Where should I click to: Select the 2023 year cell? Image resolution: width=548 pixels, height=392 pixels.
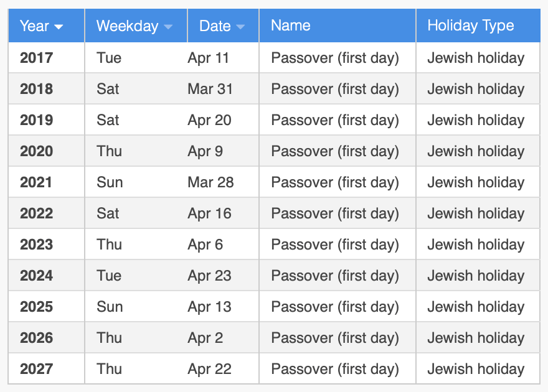click(x=47, y=245)
